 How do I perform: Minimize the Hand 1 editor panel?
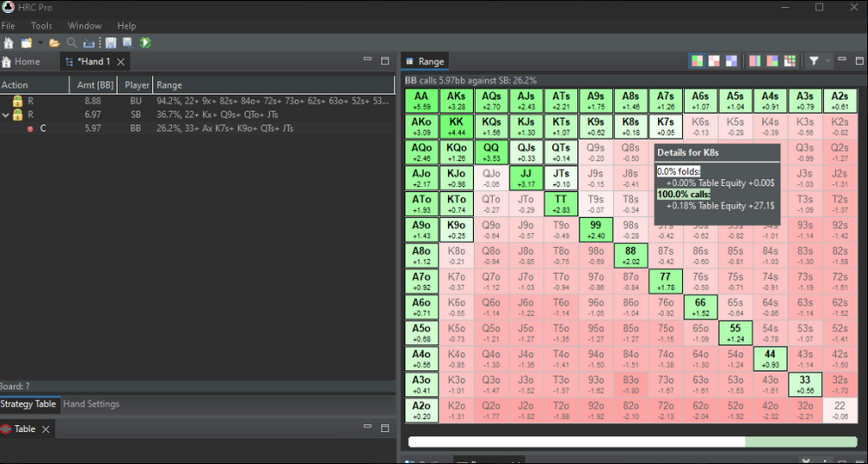pos(367,59)
